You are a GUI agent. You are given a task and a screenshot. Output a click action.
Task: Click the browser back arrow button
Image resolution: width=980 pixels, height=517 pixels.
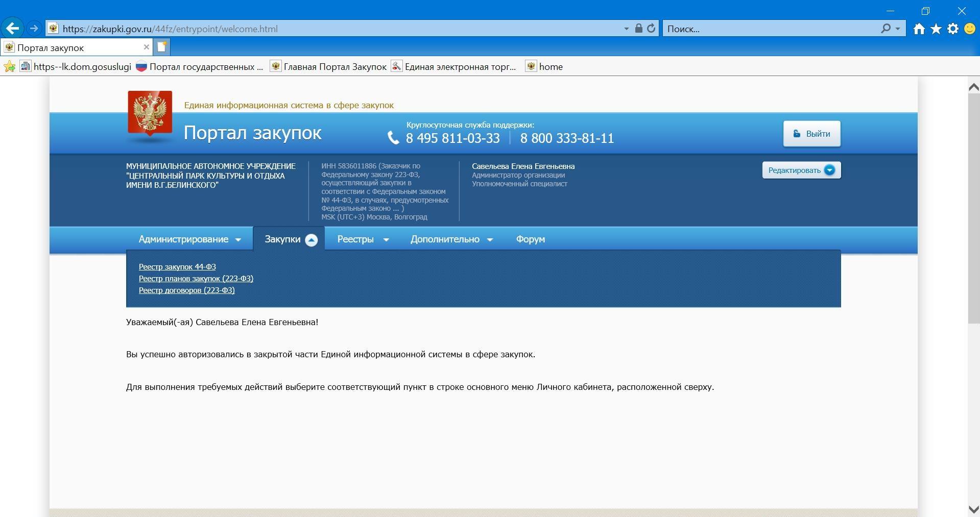[x=12, y=29]
